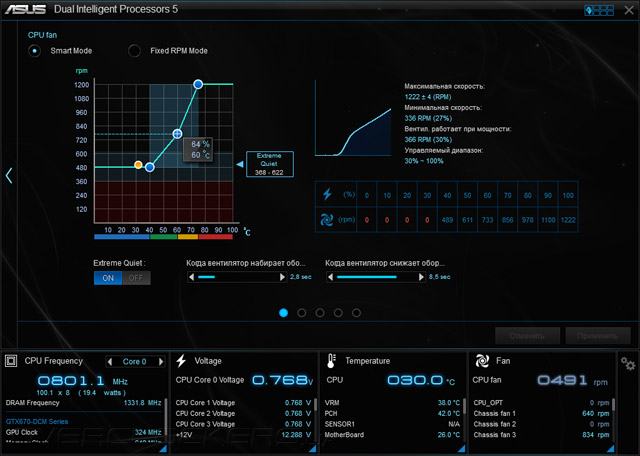Expand the CPU Frequency panel corner triangle
640x456 pixels.
pyautogui.click(x=163, y=448)
